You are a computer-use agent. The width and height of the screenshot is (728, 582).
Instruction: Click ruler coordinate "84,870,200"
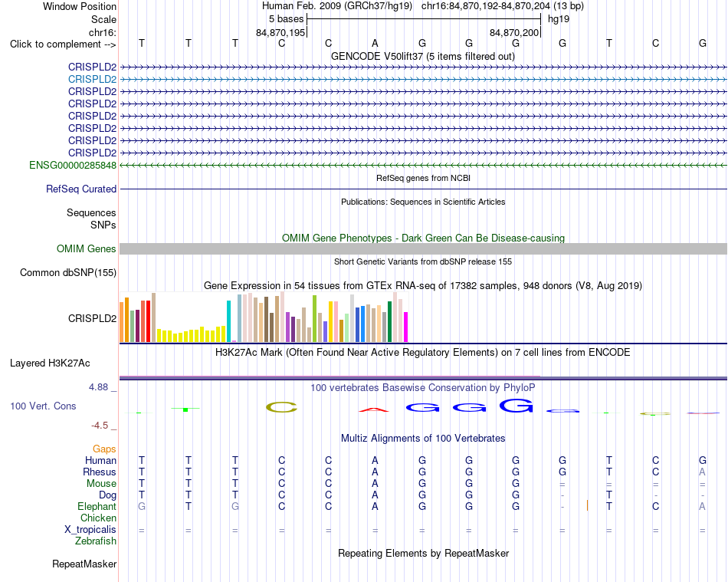pyautogui.click(x=514, y=32)
